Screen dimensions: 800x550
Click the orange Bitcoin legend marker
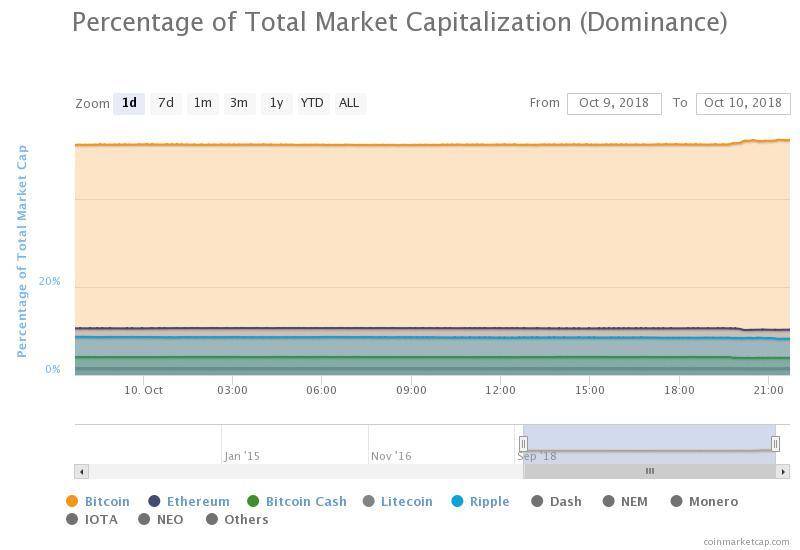tap(72, 502)
